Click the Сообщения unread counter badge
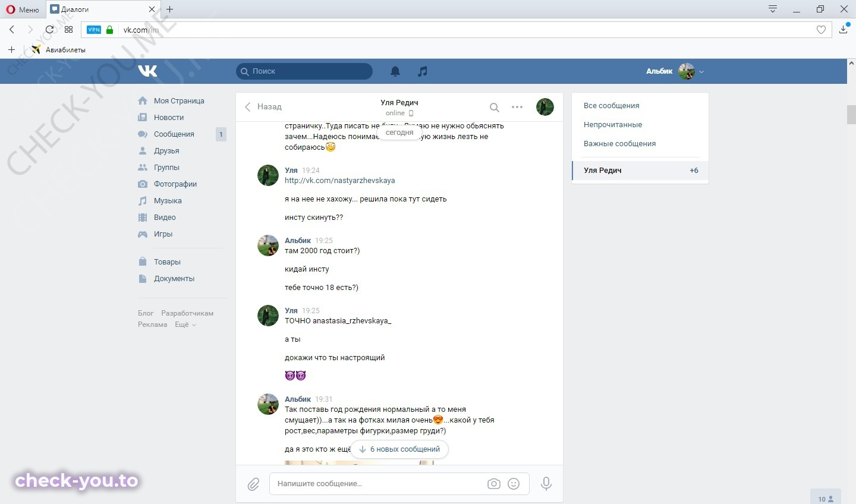Screen dimensions: 856x504 (x=221, y=134)
